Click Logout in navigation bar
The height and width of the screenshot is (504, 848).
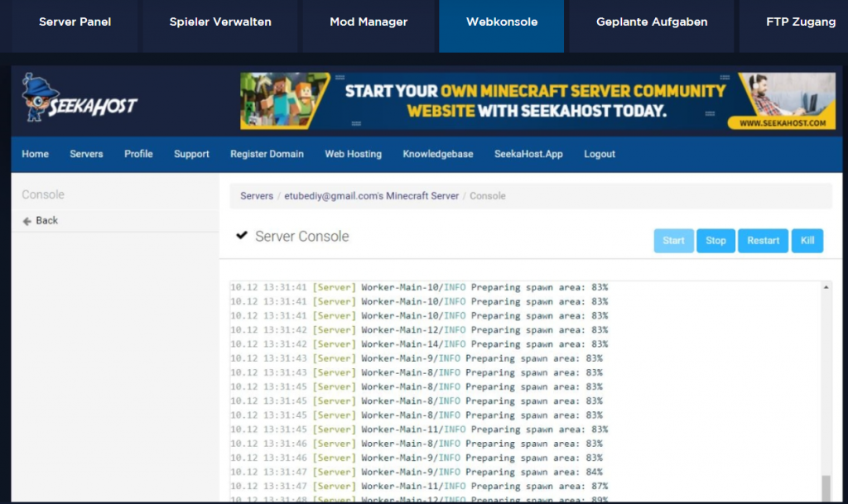click(x=600, y=154)
